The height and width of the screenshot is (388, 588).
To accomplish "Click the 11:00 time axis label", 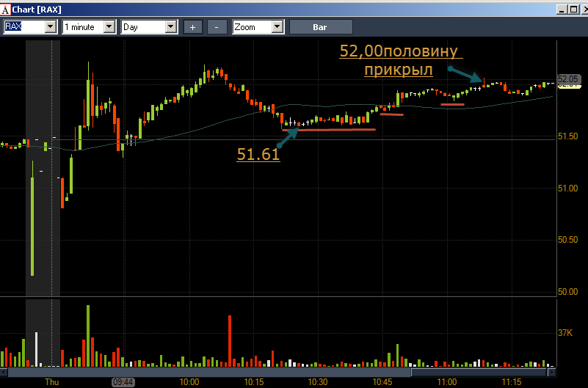I will click(447, 382).
